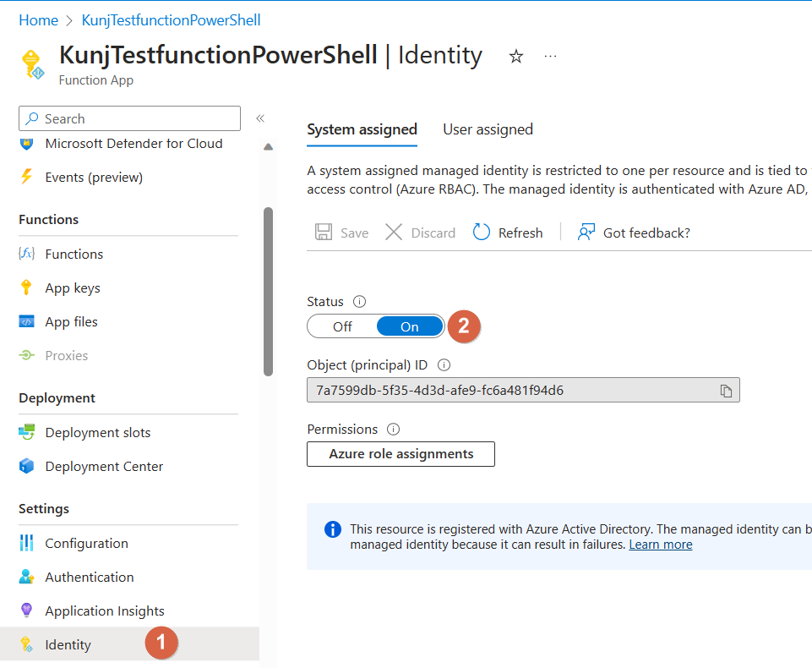Set system assigned status to On
The height and width of the screenshot is (668, 812).
coord(410,327)
